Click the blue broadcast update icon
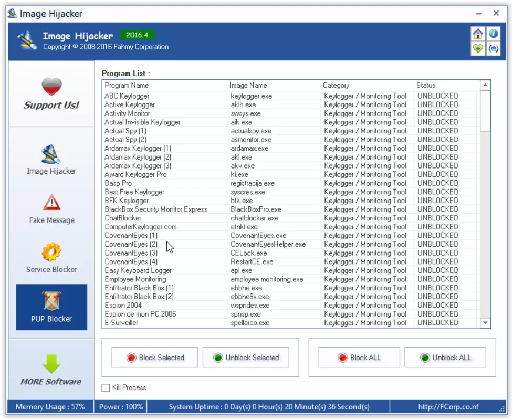The width and height of the screenshot is (513, 420). (x=494, y=49)
